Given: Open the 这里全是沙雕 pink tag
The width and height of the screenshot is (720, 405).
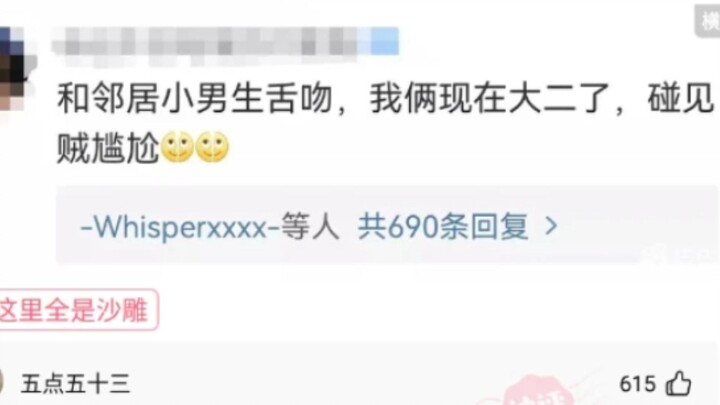Looking at the screenshot, I should 76,310.
